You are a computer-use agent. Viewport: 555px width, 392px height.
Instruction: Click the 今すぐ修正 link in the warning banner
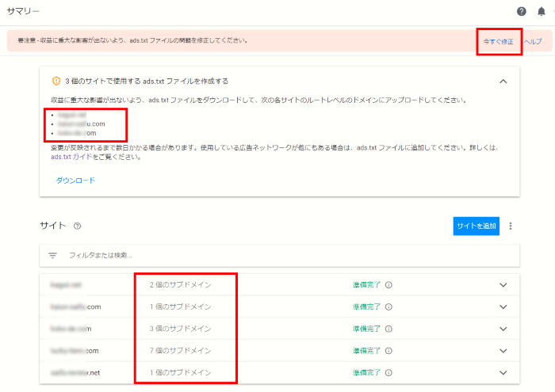click(x=498, y=40)
